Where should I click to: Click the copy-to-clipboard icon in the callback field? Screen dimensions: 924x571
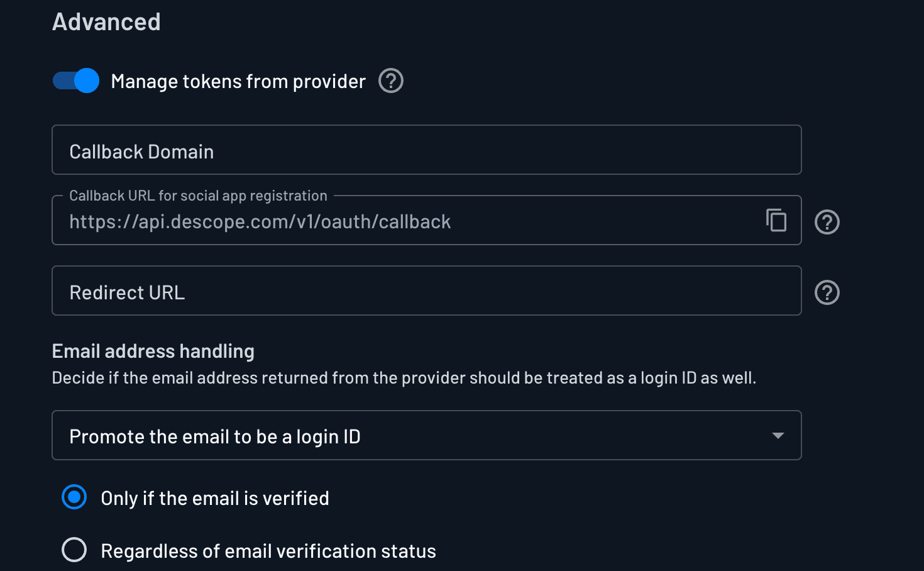coord(777,221)
